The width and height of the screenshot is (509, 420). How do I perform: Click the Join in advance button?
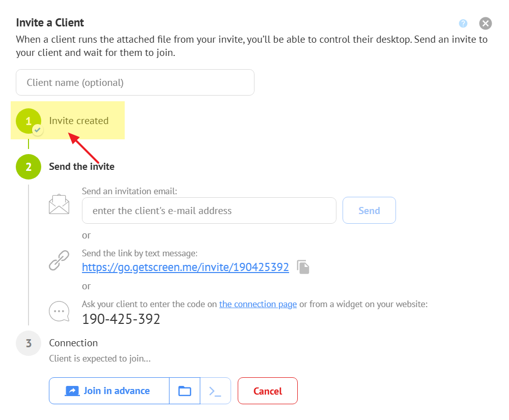coord(109,391)
